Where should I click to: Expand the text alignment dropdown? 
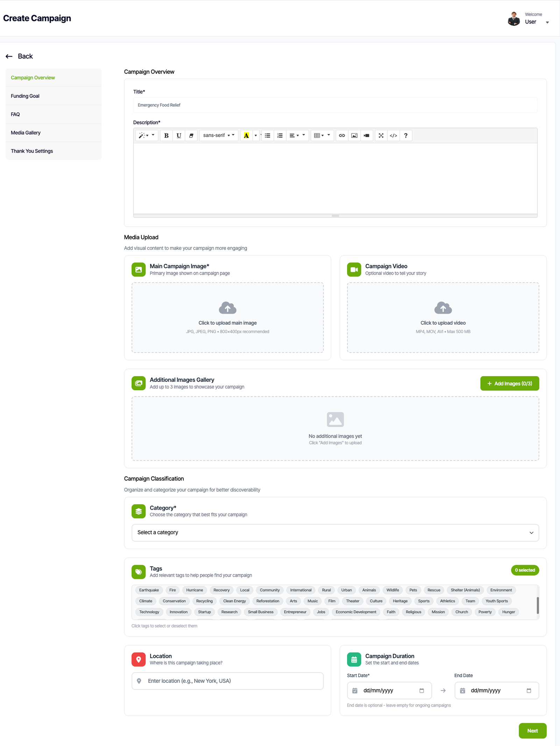pyautogui.click(x=295, y=135)
